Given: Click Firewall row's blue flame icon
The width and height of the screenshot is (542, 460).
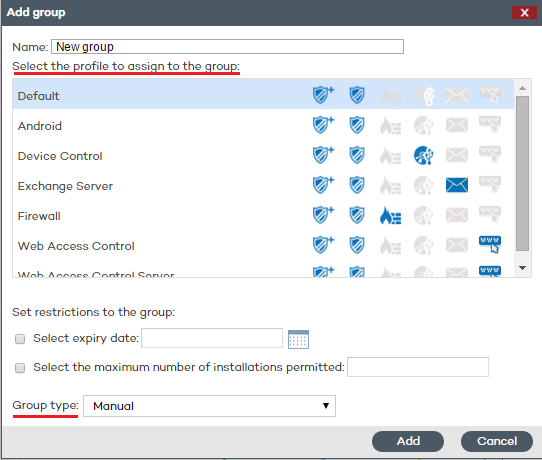Looking at the screenshot, I should point(390,215).
